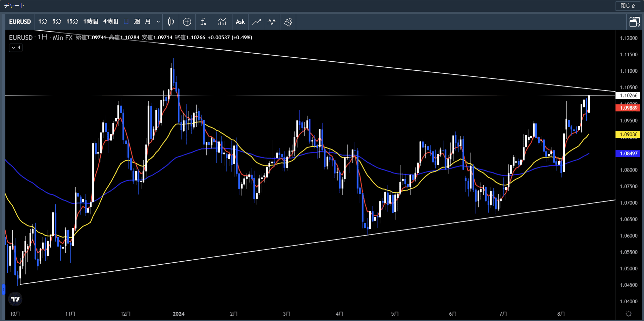644x321 pixels.
Task: Switch to the 15分 timeframe
Action: click(x=72, y=22)
